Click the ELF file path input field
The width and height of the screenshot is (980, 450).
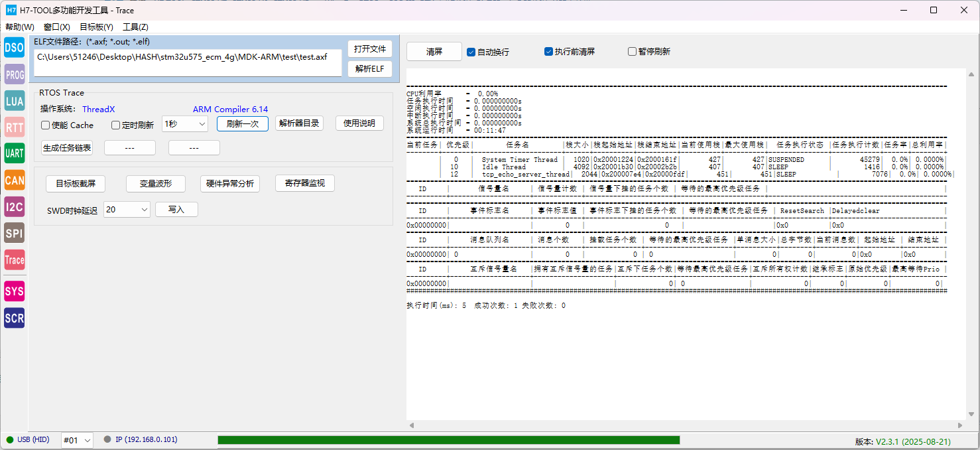point(188,62)
